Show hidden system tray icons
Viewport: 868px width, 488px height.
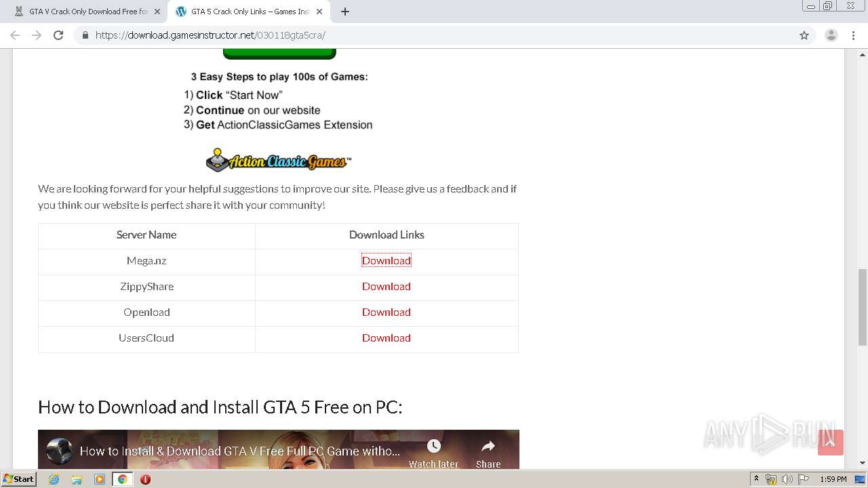pos(756,479)
